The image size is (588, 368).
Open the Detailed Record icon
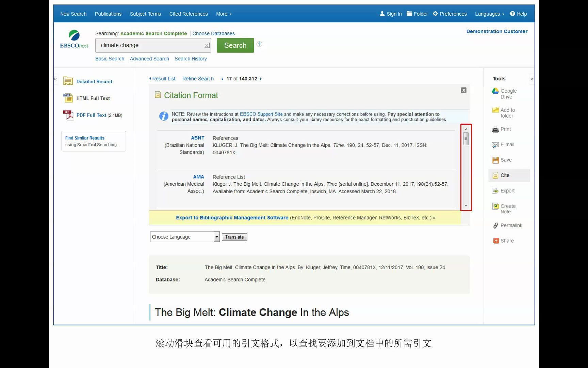[68, 81]
